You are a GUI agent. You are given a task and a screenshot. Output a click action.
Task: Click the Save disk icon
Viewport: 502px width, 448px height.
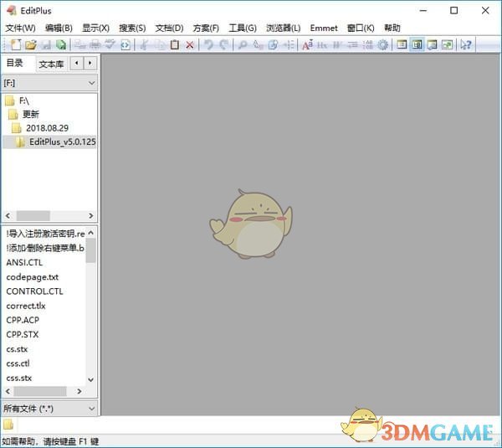(x=46, y=44)
